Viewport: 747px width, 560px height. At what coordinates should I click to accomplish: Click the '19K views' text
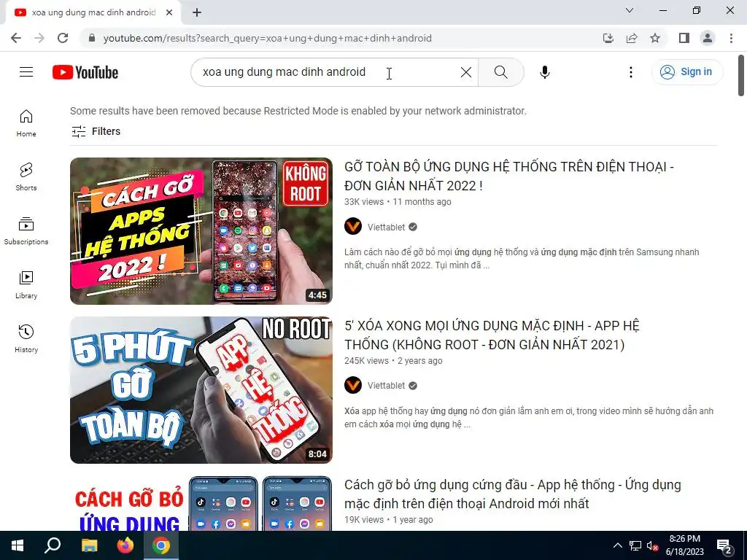(x=364, y=520)
